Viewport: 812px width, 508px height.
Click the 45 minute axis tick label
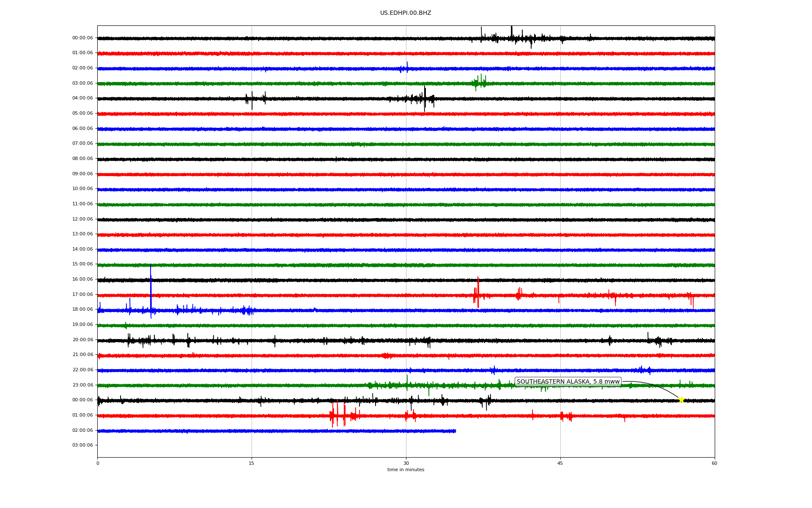coord(560,464)
